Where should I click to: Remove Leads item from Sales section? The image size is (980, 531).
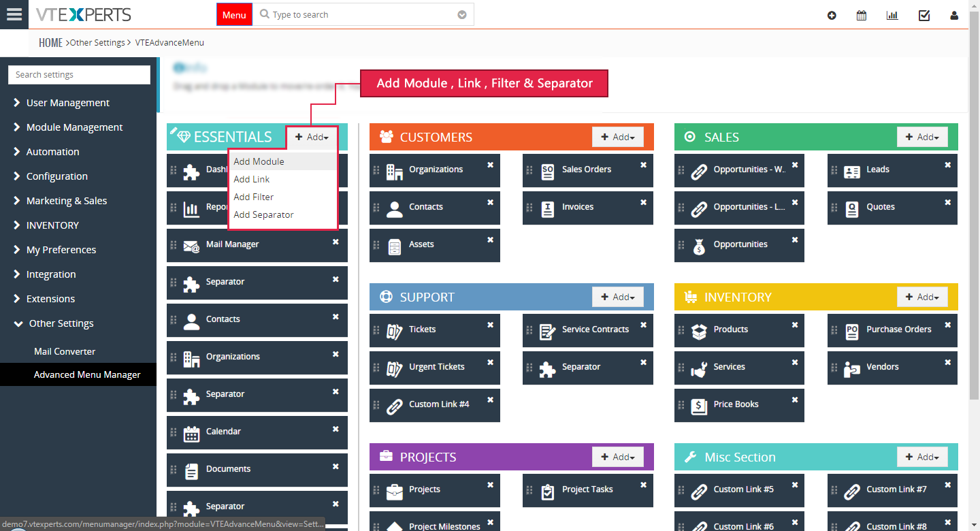947,165
